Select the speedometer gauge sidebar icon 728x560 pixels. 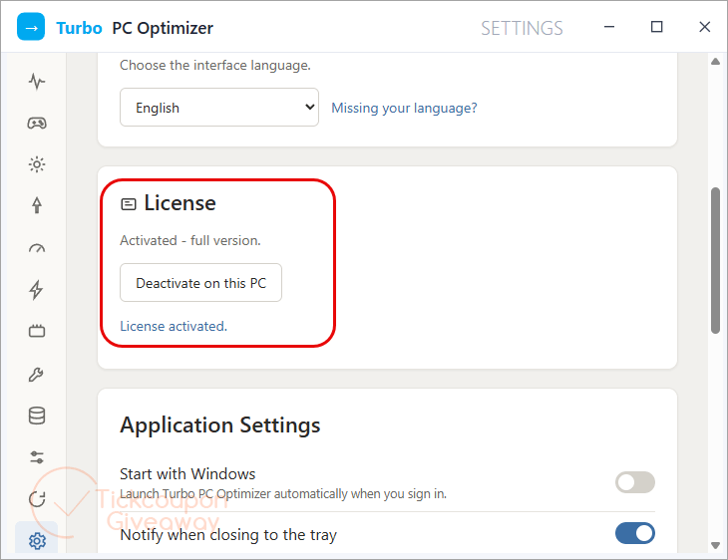(x=37, y=248)
